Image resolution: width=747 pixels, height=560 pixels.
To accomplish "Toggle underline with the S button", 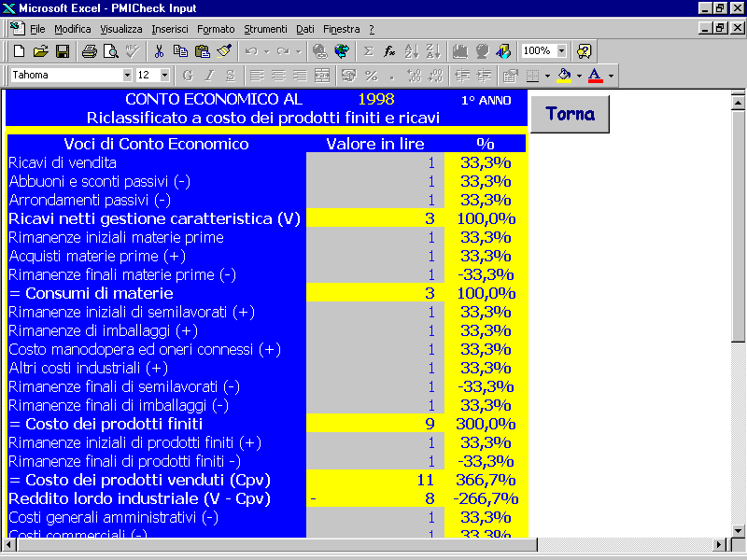I will (x=231, y=76).
